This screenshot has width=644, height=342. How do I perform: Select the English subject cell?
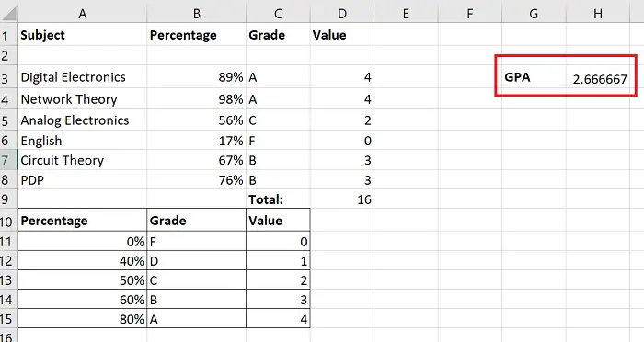tap(82, 141)
